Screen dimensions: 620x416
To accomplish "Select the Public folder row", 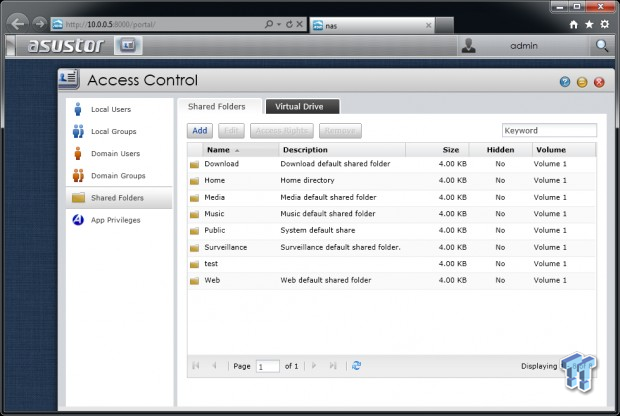I will coord(391,230).
